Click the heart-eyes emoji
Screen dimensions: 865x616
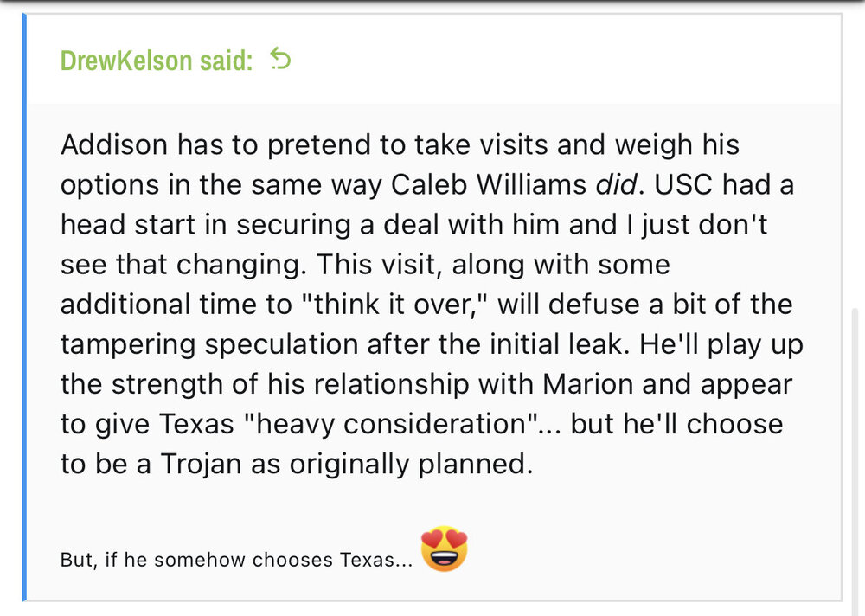click(x=445, y=549)
